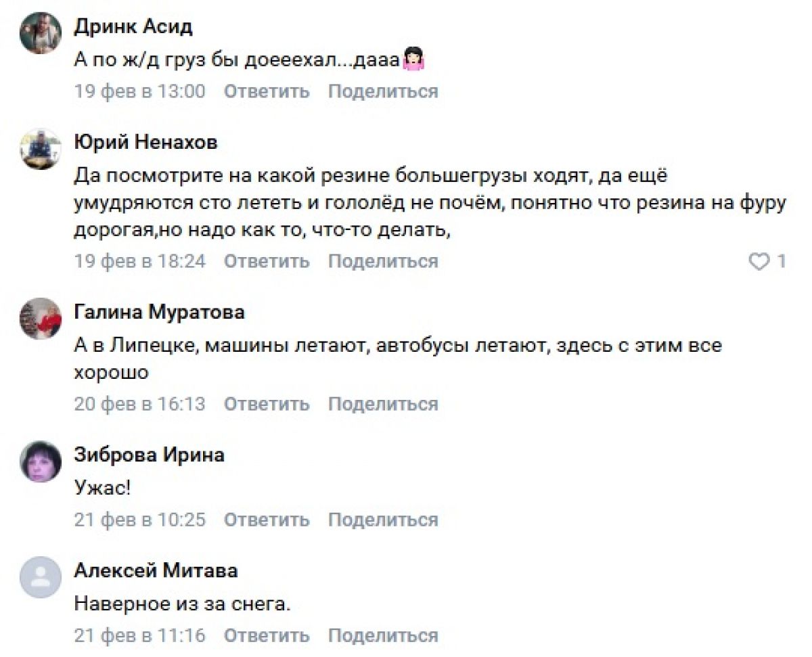Open the "19 фев в 18:24" timestamp
Image resolution: width=812 pixels, height=657 pixels.
(139, 261)
